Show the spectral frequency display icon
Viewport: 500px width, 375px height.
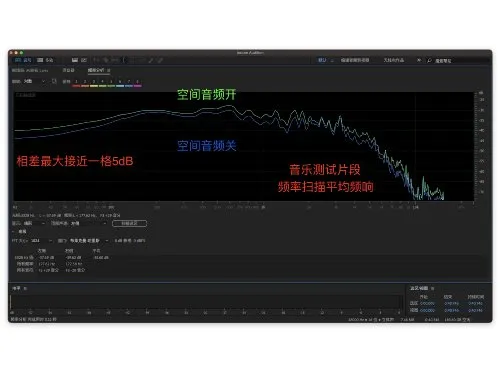pos(75,60)
